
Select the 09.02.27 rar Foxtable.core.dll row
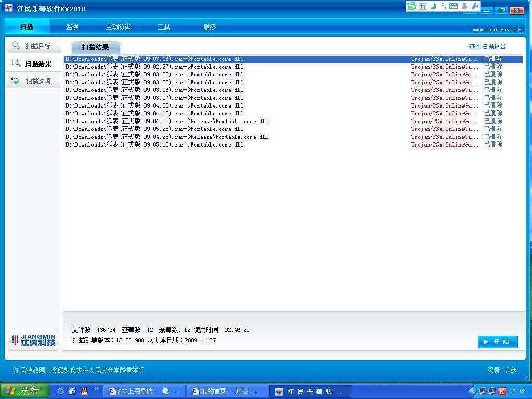tap(293, 67)
